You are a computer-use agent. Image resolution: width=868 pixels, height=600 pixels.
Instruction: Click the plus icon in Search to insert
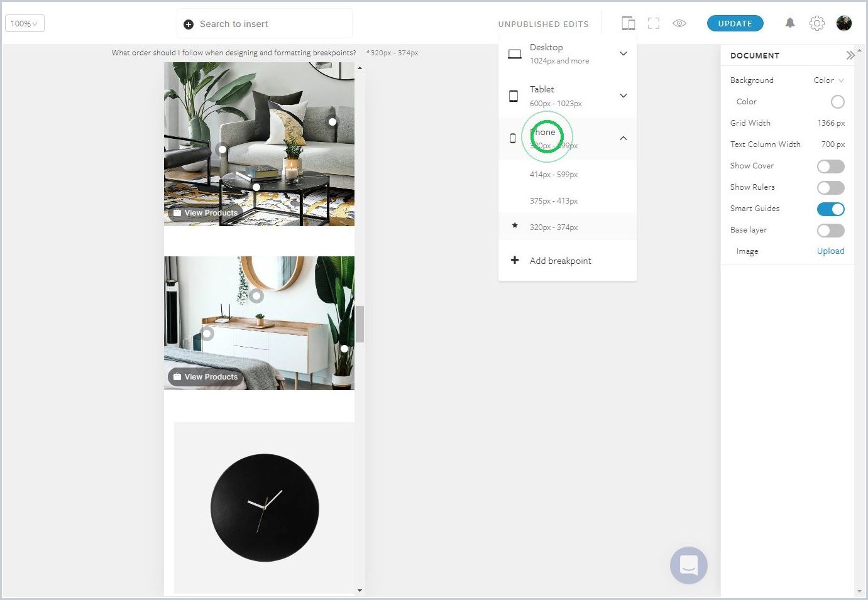189,25
